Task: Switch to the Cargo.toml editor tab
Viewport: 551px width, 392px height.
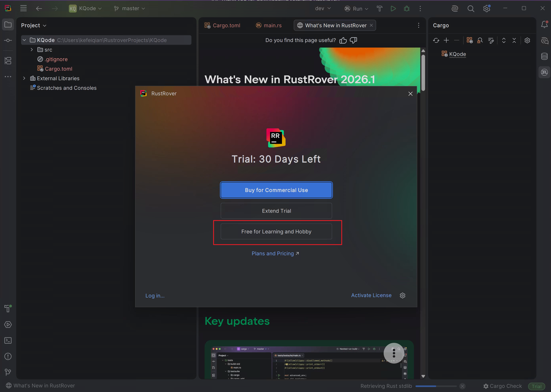Action: pyautogui.click(x=222, y=25)
